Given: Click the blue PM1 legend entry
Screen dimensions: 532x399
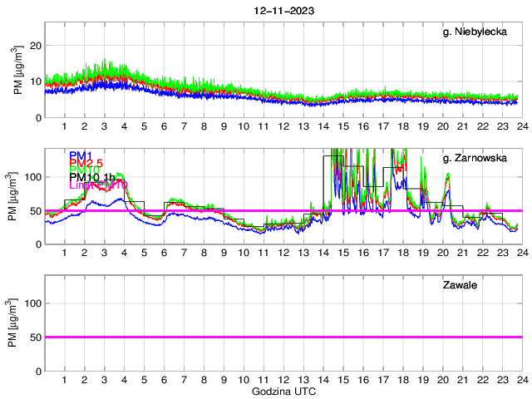Looking at the screenshot, I should pos(81,155).
